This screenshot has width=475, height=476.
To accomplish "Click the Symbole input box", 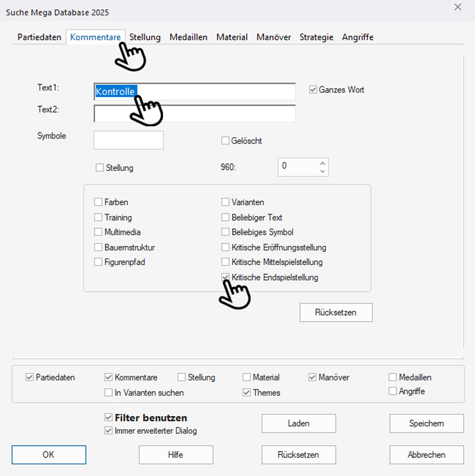I will tap(128, 140).
